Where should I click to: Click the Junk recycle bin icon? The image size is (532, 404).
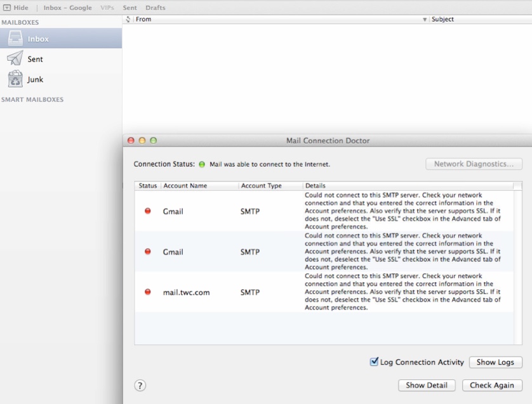[15, 79]
